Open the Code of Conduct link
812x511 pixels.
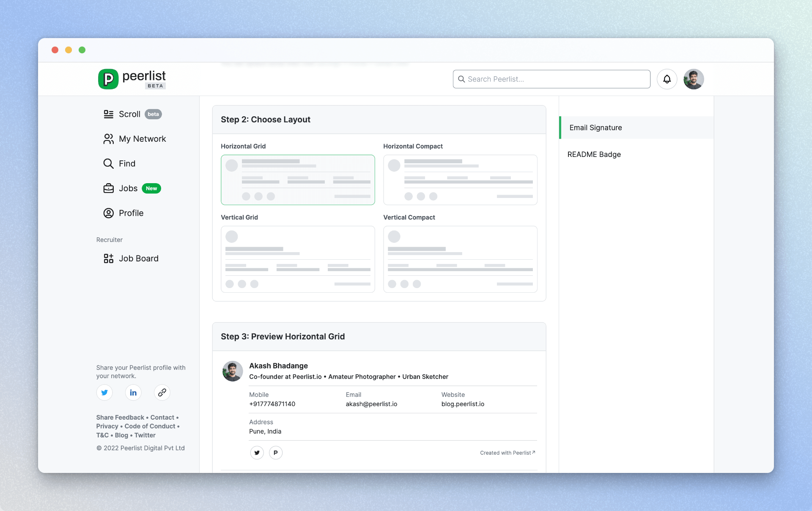tap(150, 426)
